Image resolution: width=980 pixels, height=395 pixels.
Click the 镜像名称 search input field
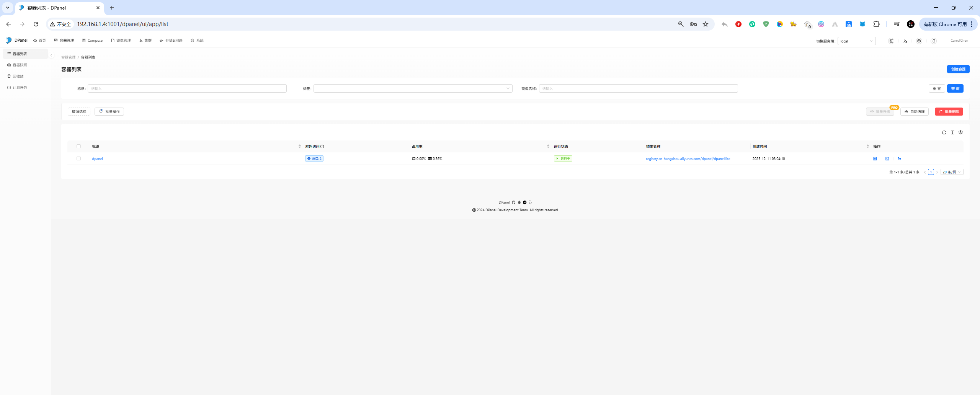click(x=638, y=88)
